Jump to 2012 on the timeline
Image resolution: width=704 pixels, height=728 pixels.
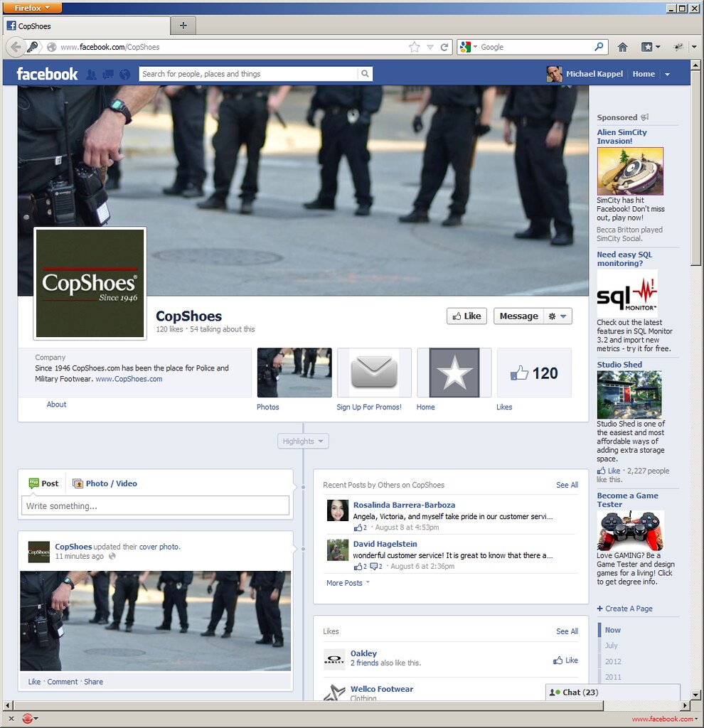click(x=613, y=661)
